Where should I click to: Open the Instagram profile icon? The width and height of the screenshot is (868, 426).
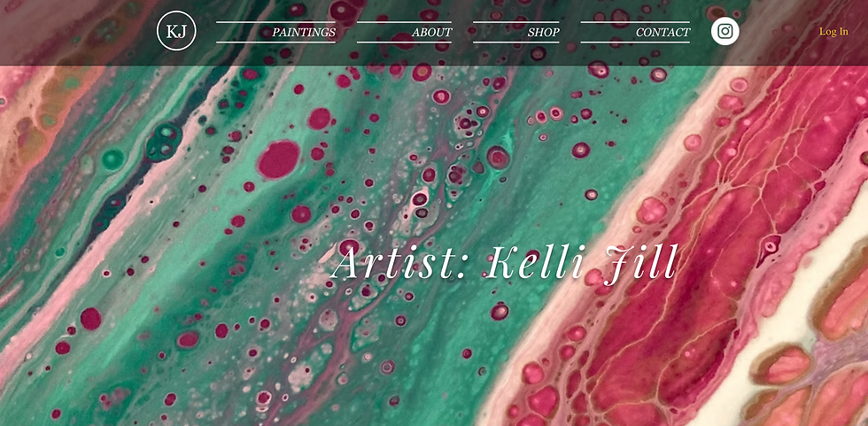(725, 31)
